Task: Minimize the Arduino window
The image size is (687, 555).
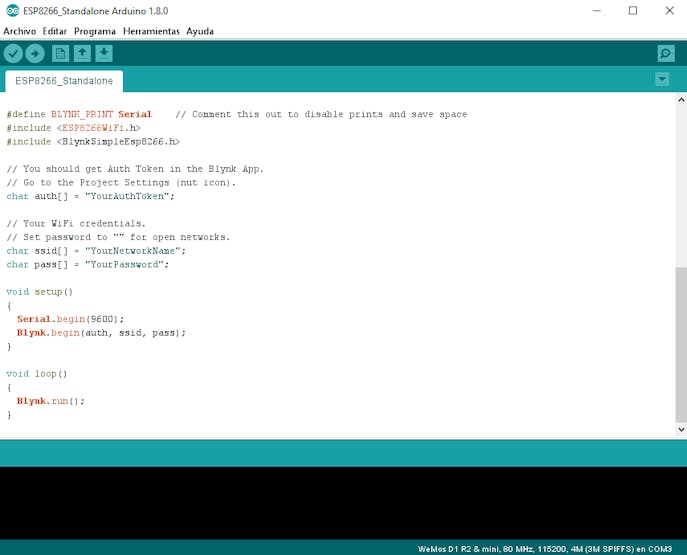Action: [596, 11]
